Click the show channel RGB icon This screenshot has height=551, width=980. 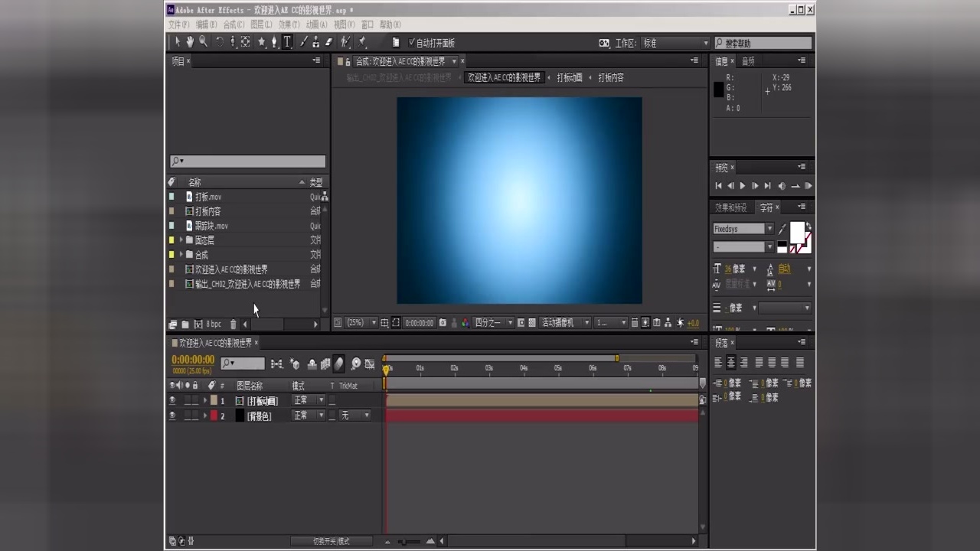(x=465, y=323)
